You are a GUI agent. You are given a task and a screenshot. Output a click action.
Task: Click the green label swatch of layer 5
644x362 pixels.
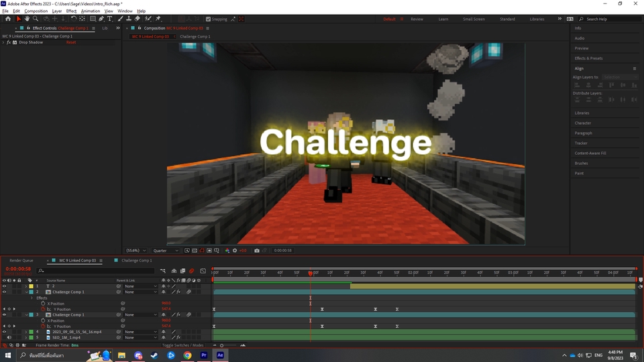32,337
